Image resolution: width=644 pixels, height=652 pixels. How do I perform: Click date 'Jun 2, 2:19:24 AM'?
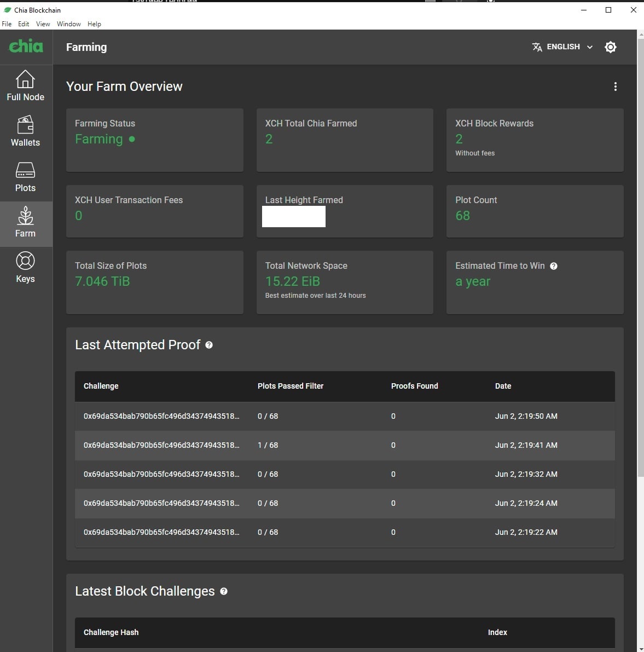(526, 503)
